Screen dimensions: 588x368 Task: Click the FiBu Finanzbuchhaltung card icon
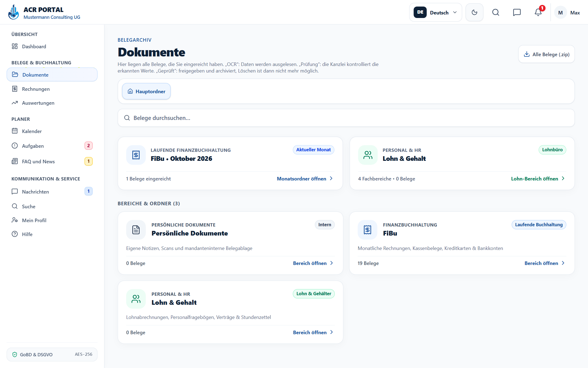pos(367,230)
